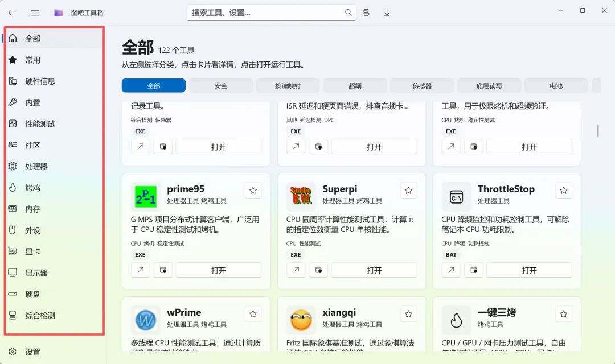
Task: Click the arrow icon on prime95 card
Action: coord(141,270)
